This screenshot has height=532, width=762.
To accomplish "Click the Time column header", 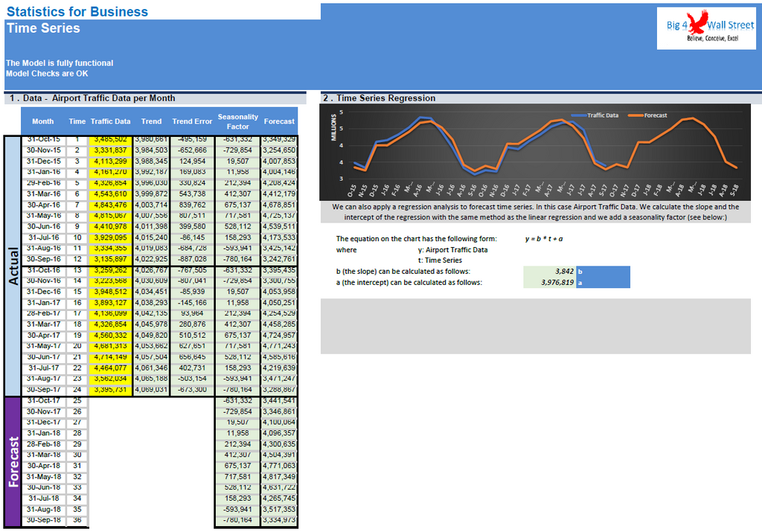I will [x=77, y=121].
